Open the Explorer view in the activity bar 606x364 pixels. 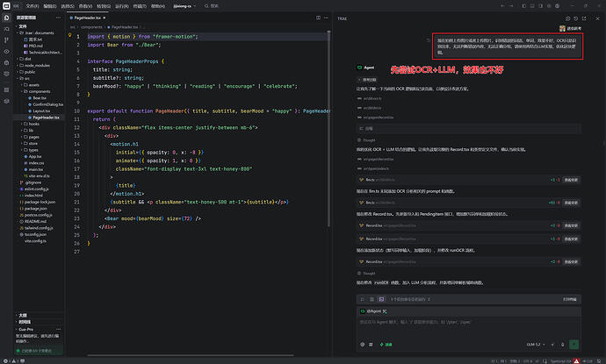point(6,18)
